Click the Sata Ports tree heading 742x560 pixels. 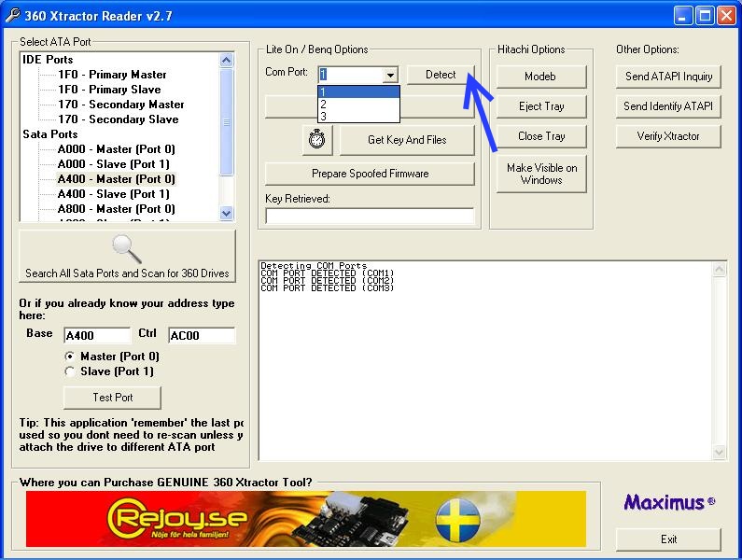coord(50,134)
